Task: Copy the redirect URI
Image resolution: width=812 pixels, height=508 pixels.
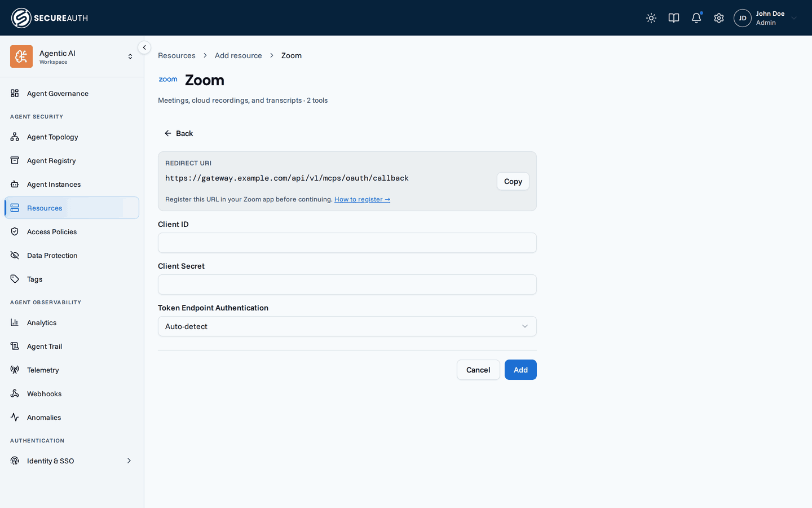Action: click(513, 181)
